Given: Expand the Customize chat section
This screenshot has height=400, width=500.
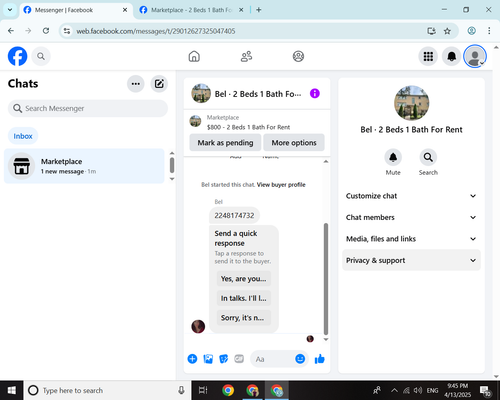Looking at the screenshot, I should (411, 196).
